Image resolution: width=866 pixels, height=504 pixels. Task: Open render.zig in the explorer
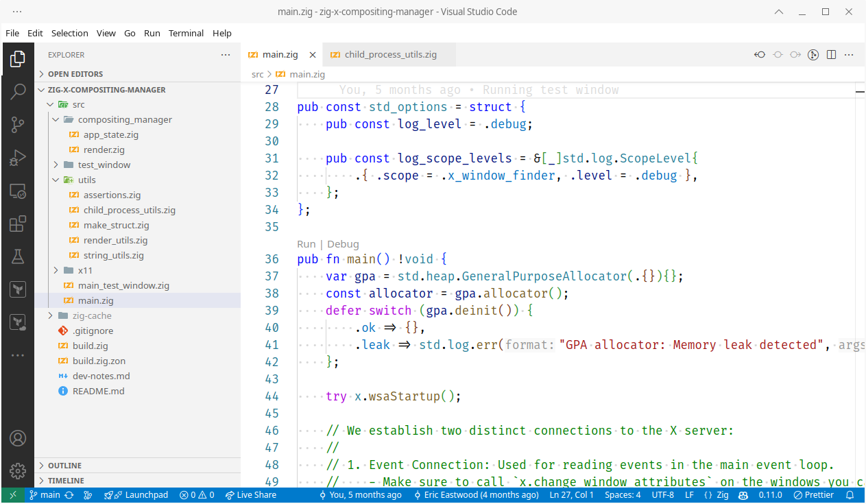(137, 150)
